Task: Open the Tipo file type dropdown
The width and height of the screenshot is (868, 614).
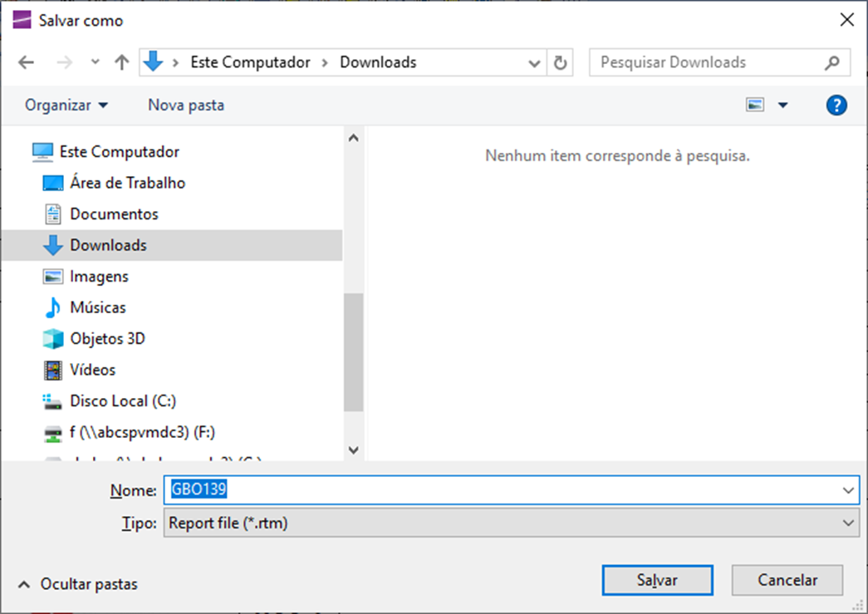Action: coord(847,523)
